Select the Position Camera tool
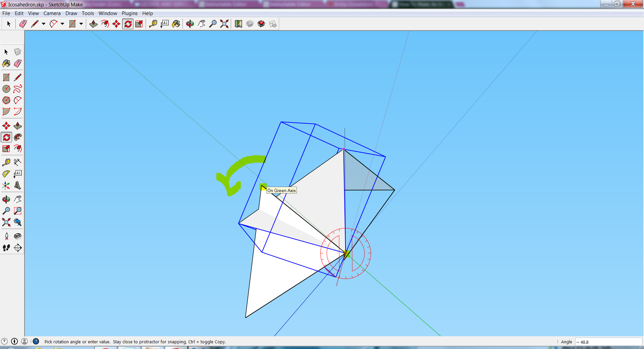The image size is (644, 349). point(6,236)
